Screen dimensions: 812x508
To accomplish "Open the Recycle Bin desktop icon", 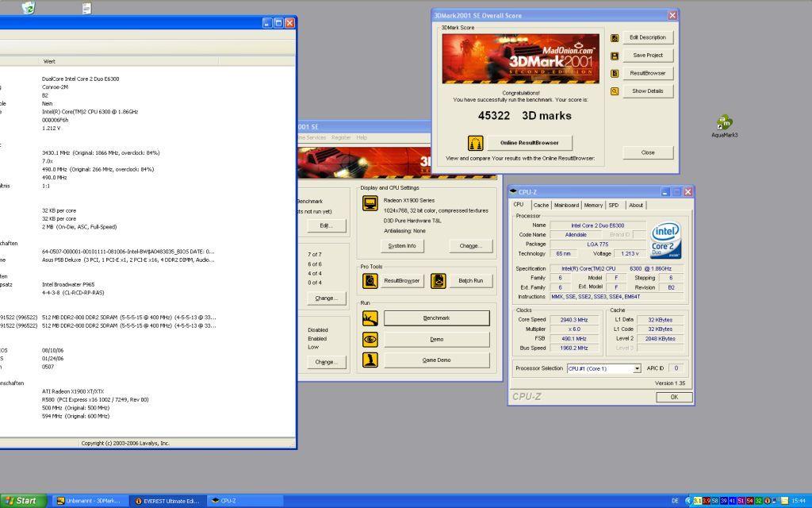I will tap(29, 8).
